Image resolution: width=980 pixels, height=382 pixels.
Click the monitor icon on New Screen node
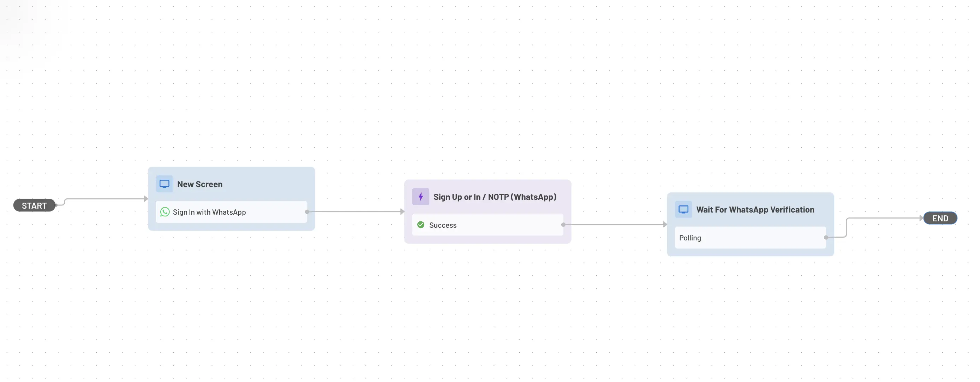coord(165,184)
